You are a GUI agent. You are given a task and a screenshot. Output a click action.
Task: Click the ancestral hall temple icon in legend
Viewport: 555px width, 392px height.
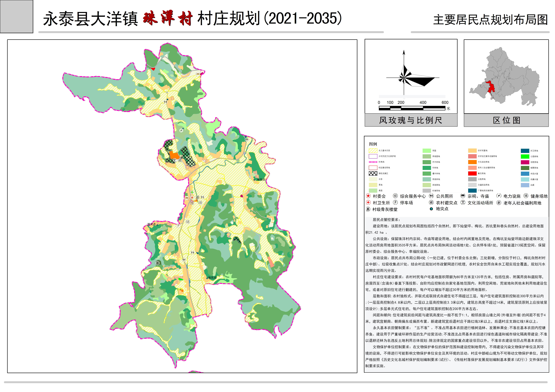pyautogui.click(x=463, y=196)
